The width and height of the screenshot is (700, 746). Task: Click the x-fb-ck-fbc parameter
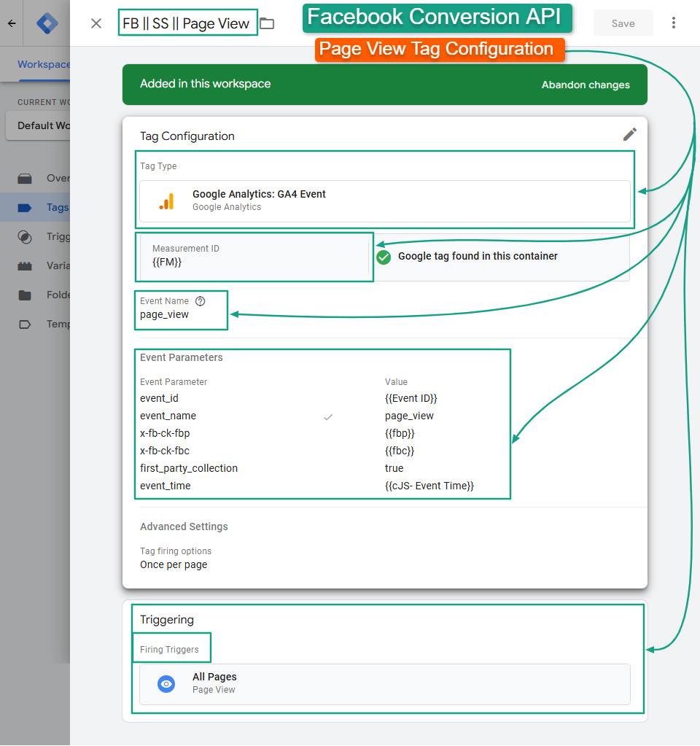pos(165,451)
